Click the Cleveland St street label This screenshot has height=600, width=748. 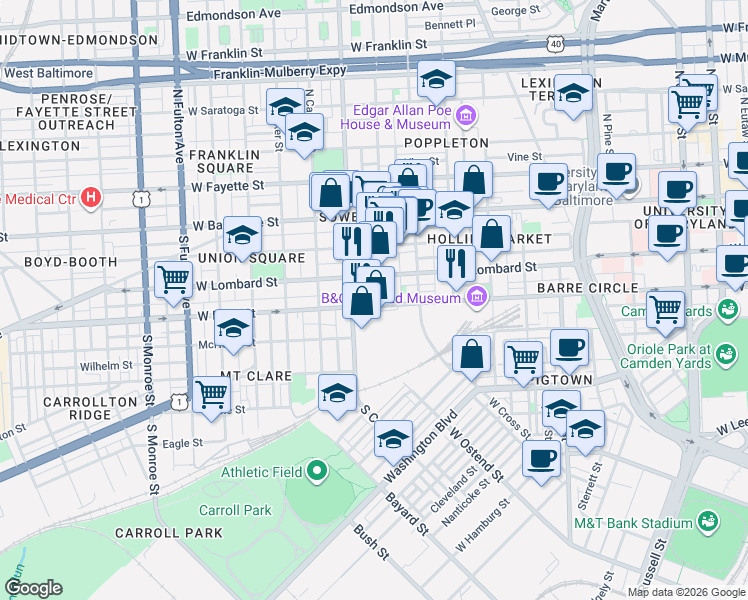click(x=454, y=489)
